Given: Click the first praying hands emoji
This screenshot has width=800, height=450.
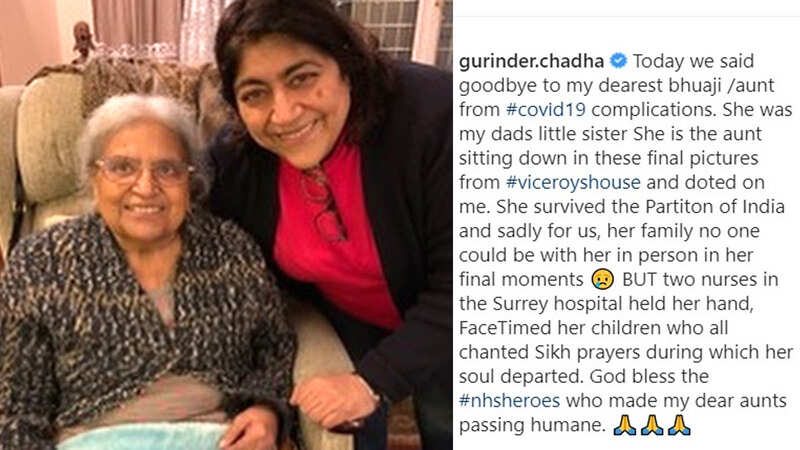Looking at the screenshot, I should [625, 425].
